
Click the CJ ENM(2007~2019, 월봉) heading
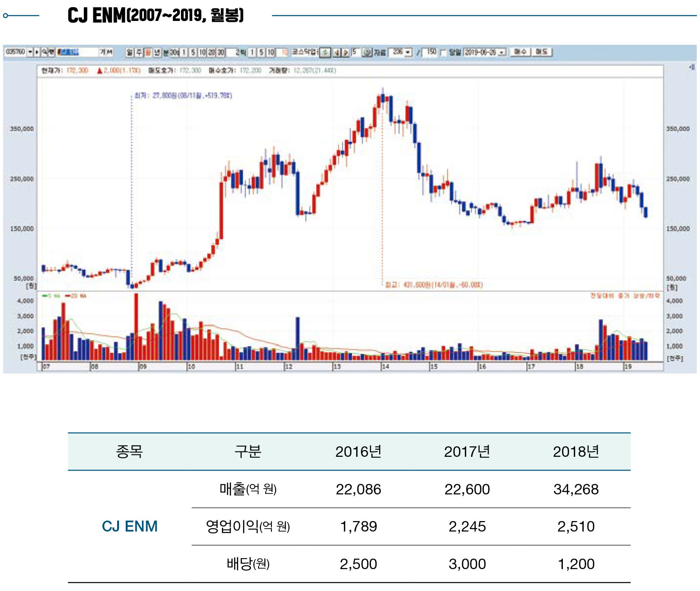156,15
